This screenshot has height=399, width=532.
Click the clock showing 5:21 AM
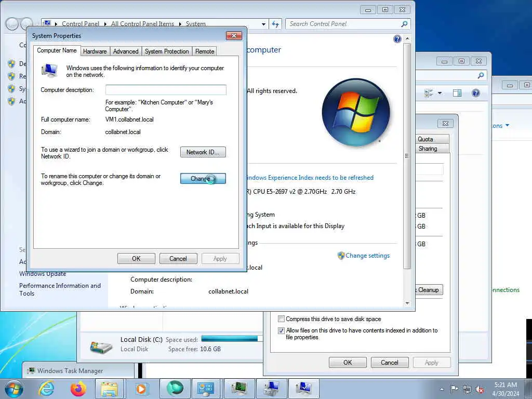(506, 389)
